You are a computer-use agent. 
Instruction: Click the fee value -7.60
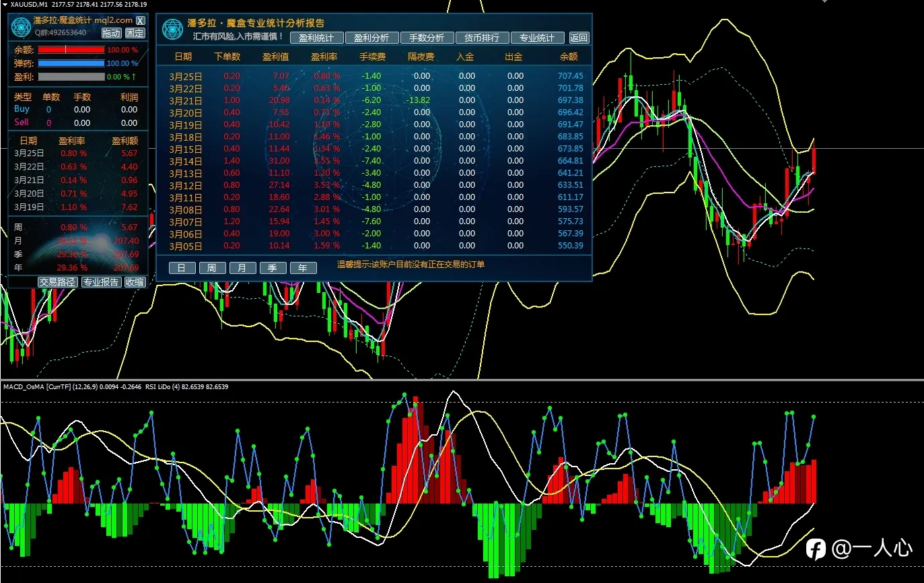pos(370,221)
